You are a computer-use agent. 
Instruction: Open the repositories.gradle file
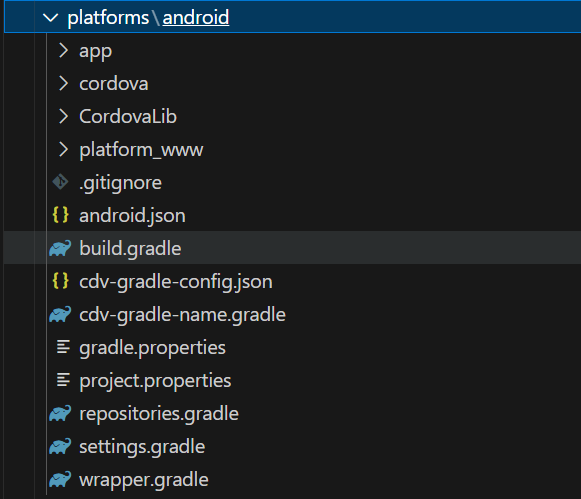(159, 414)
